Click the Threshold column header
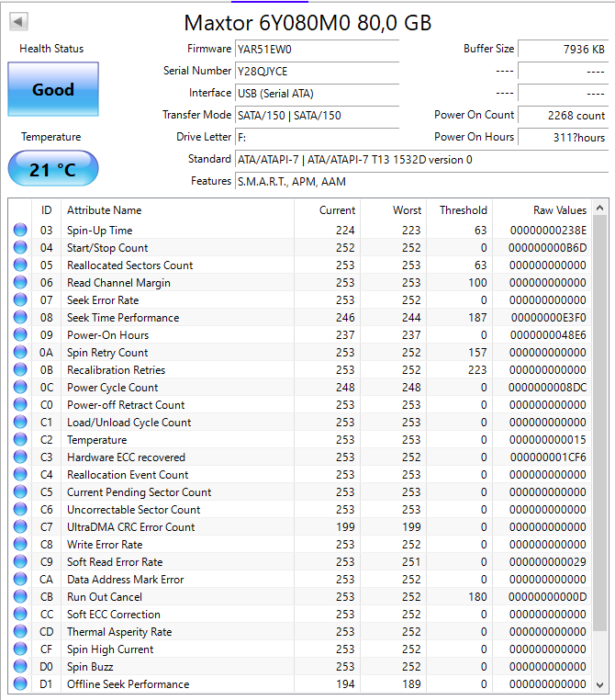615x700 pixels. coord(463,210)
